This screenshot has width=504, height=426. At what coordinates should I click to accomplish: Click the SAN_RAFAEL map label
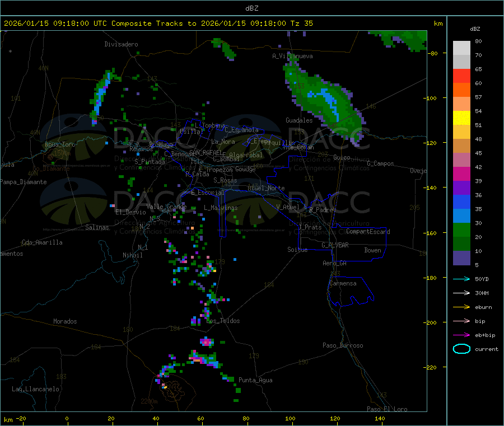point(205,152)
